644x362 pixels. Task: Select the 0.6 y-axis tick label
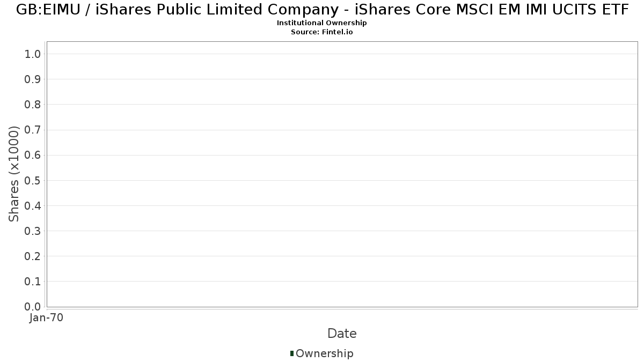[x=33, y=155]
